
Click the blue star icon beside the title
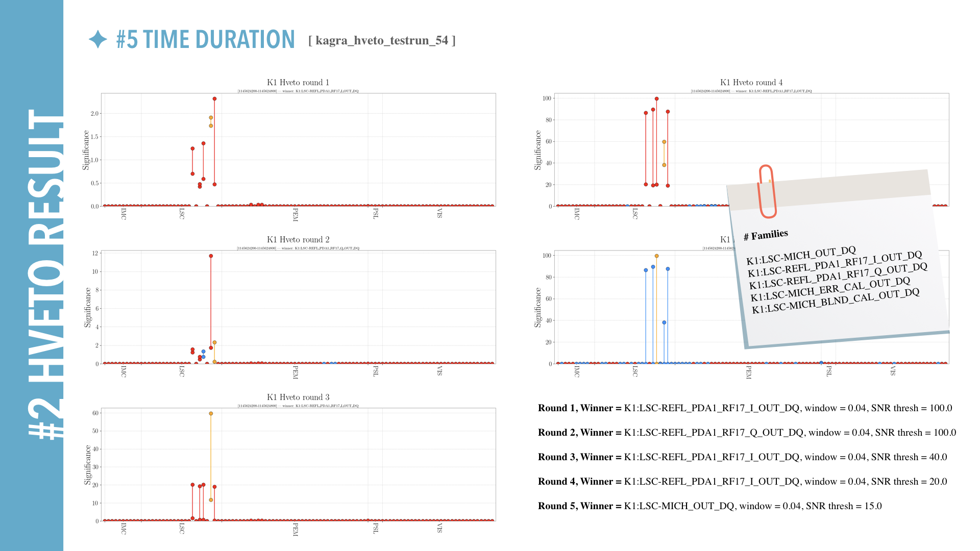pos(98,39)
